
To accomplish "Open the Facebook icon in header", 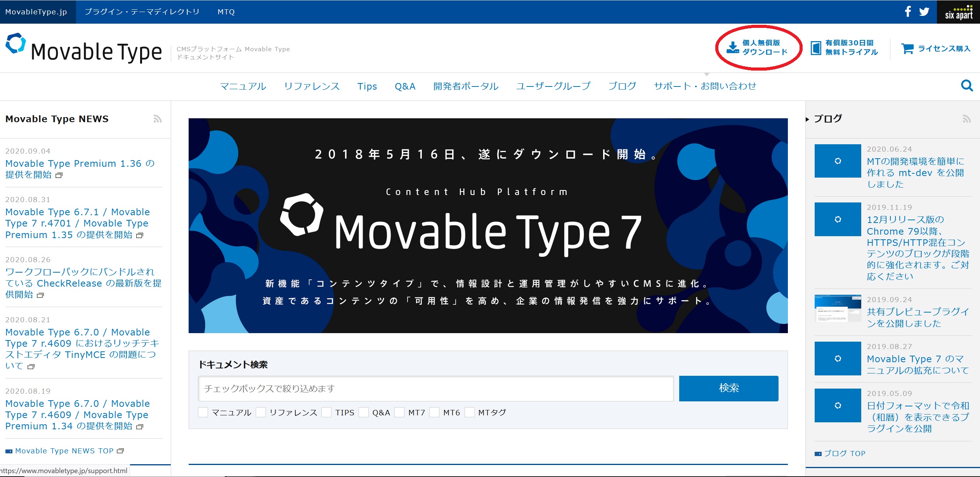I will click(908, 12).
